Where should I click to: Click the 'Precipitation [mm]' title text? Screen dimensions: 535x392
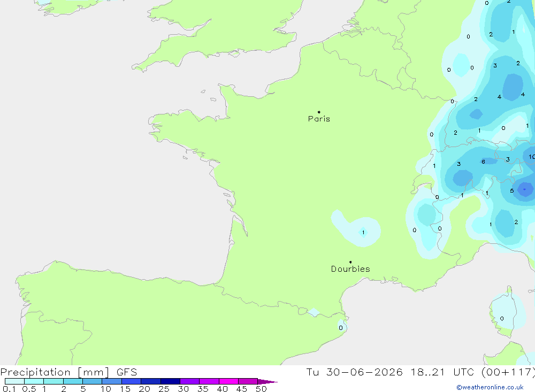tap(55, 372)
